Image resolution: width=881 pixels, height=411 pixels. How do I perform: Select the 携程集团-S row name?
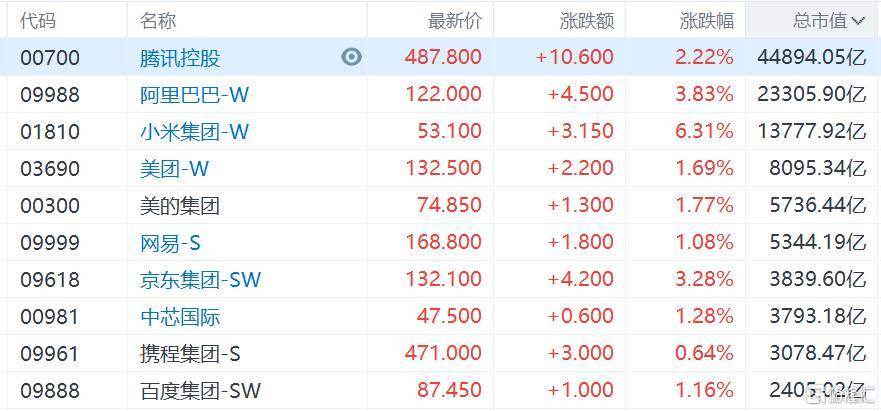tap(191, 353)
